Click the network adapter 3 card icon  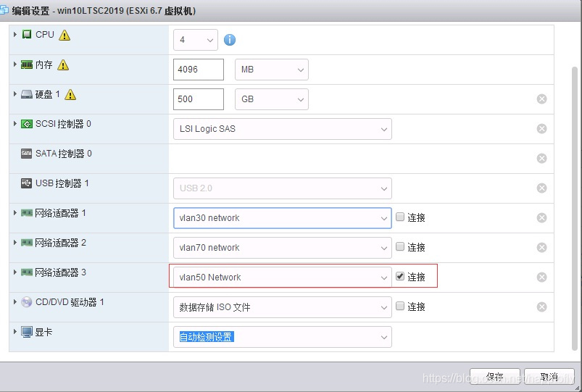27,272
